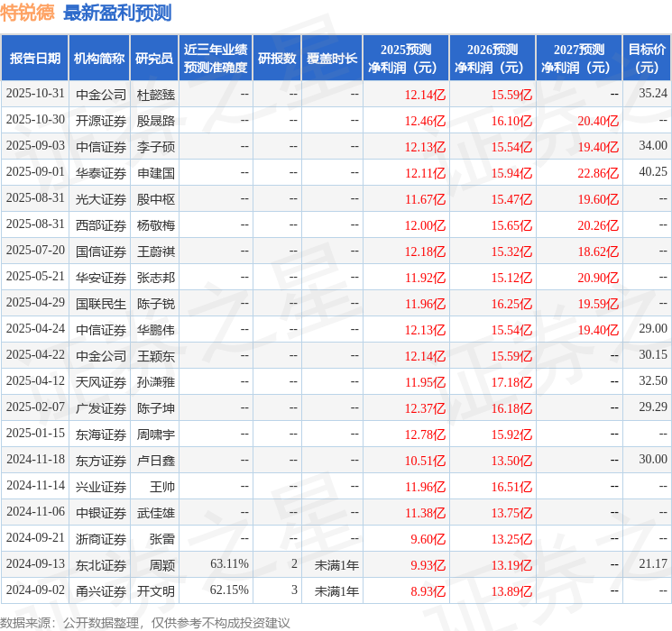Click the 2026预测净利润 column header
This screenshot has height=631, width=672.
(x=492, y=58)
